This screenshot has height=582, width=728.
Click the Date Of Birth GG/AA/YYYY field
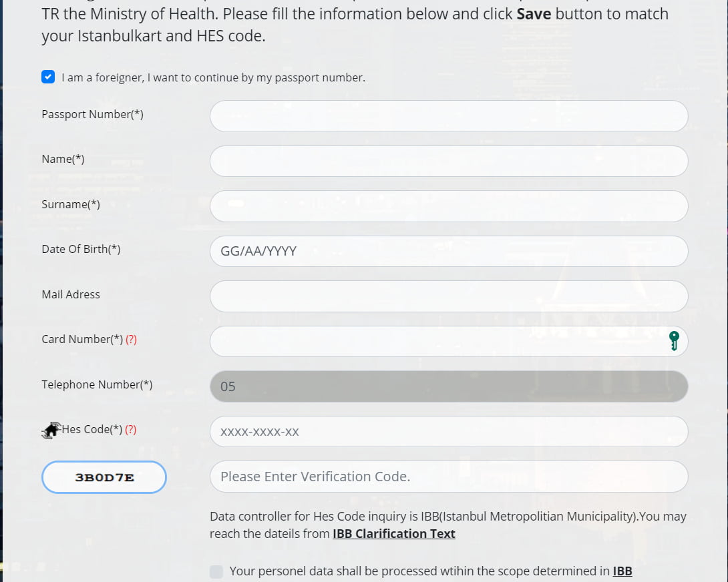pos(449,251)
